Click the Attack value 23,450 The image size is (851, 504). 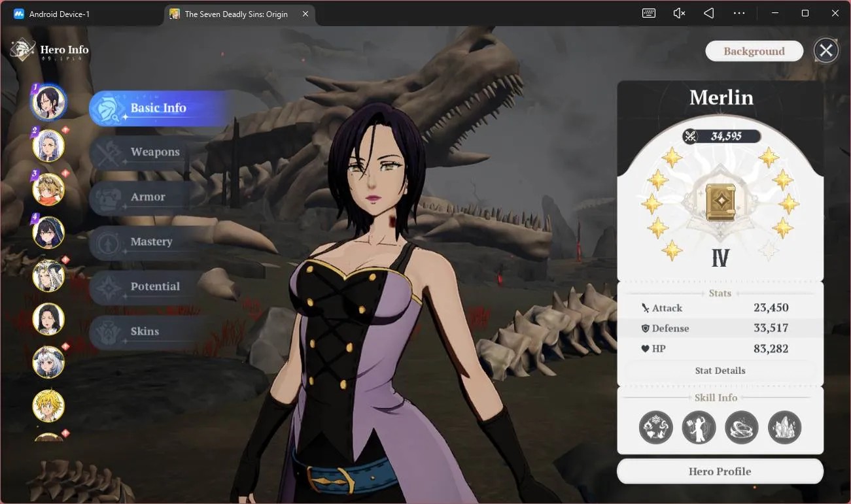(771, 308)
